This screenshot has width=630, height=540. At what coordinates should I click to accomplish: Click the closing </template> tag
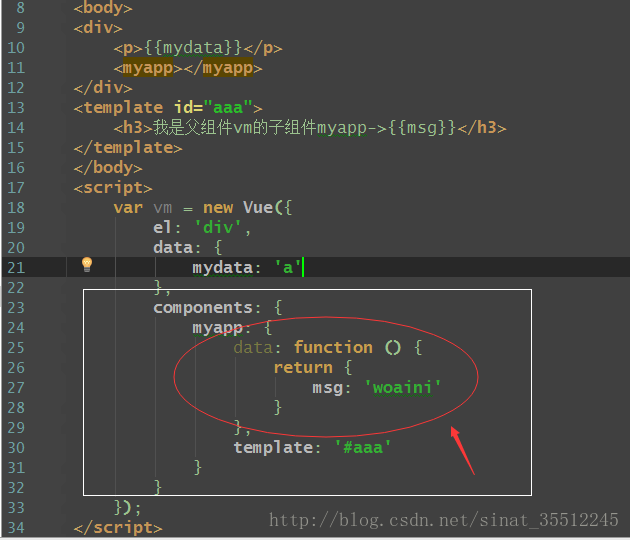pyautogui.click(x=128, y=148)
